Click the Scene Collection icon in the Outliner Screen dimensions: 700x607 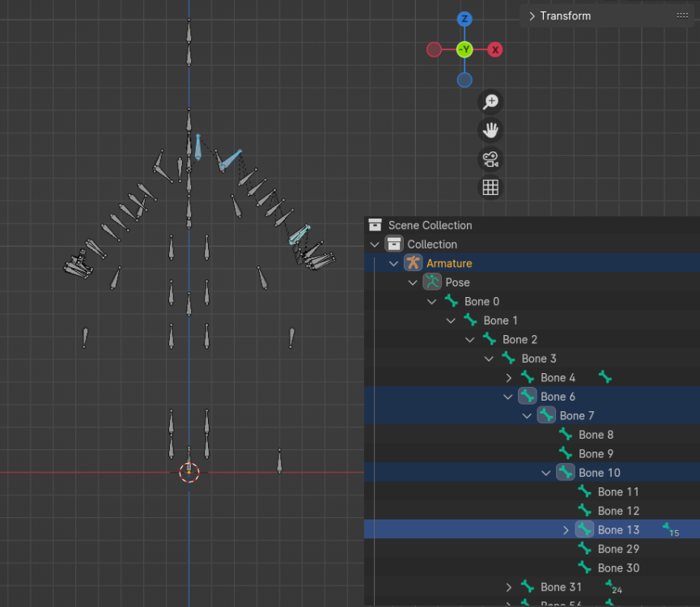click(x=374, y=225)
